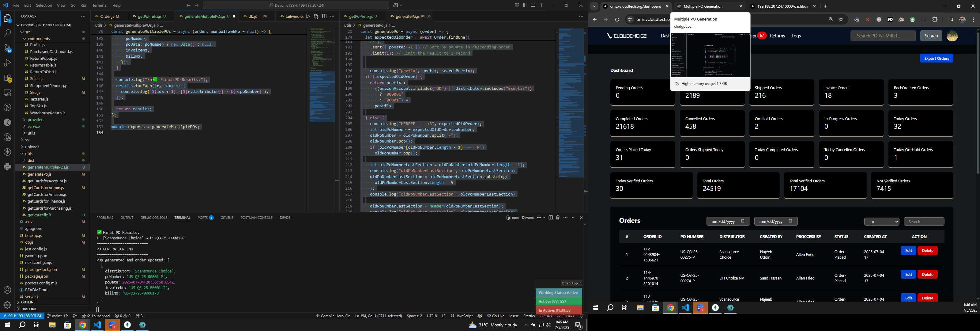
Task: Toggle the Secondary Side Bar layout icon
Action: (x=541, y=5)
